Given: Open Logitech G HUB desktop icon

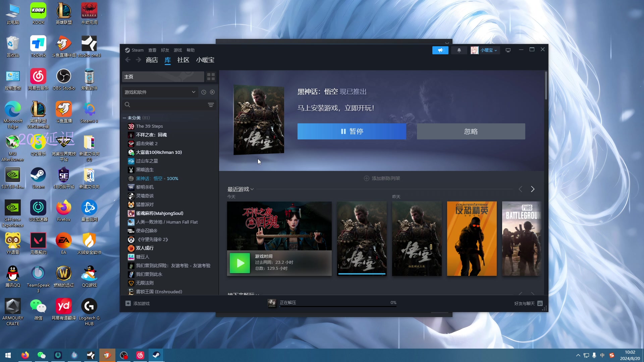Looking at the screenshot, I should pos(89,312).
